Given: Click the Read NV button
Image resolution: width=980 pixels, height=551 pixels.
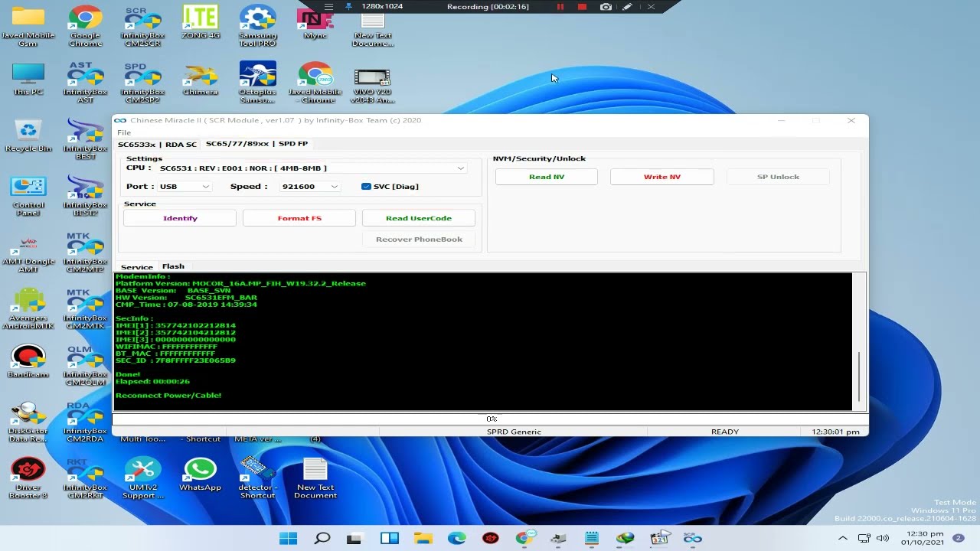Looking at the screenshot, I should click(x=547, y=177).
